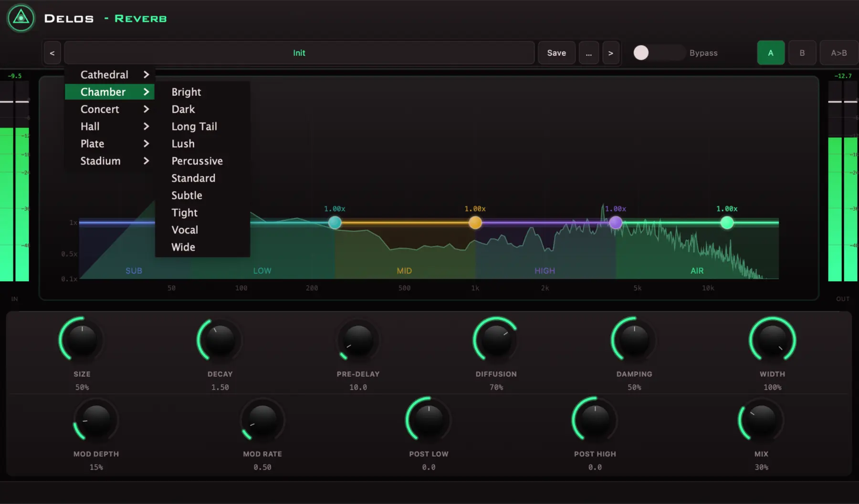
Task: Choose the Long Tail chamber preset
Action: pos(203,126)
